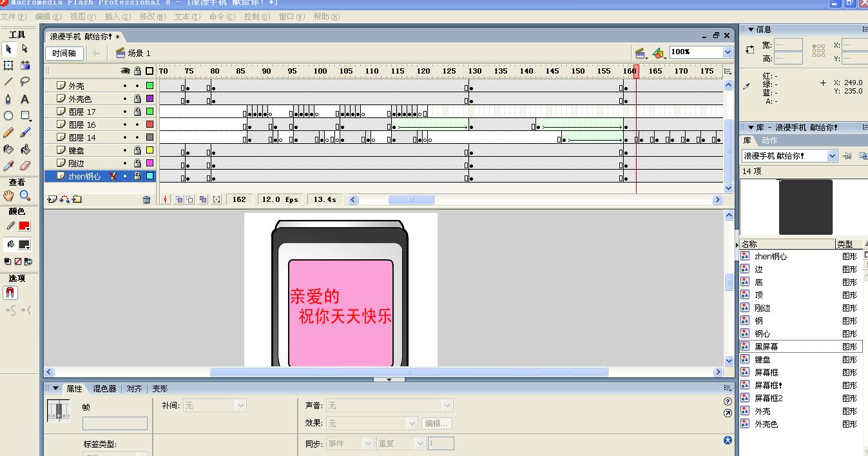Open the zoom percentage 100% dropdown
Viewport: 868px width, 456px height.
(x=728, y=52)
